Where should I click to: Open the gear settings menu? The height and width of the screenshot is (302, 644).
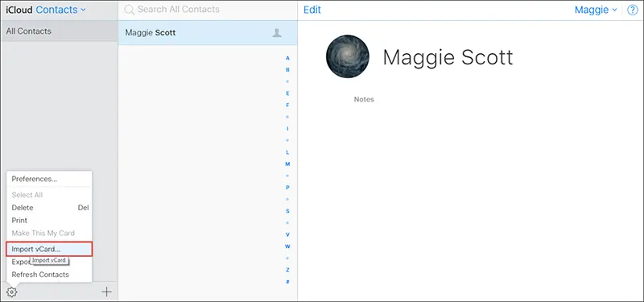(x=11, y=292)
